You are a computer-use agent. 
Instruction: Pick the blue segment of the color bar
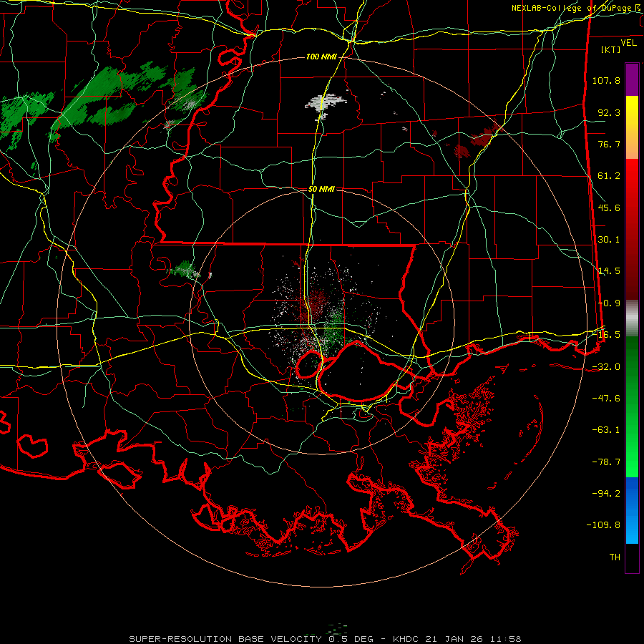pyautogui.click(x=632, y=510)
